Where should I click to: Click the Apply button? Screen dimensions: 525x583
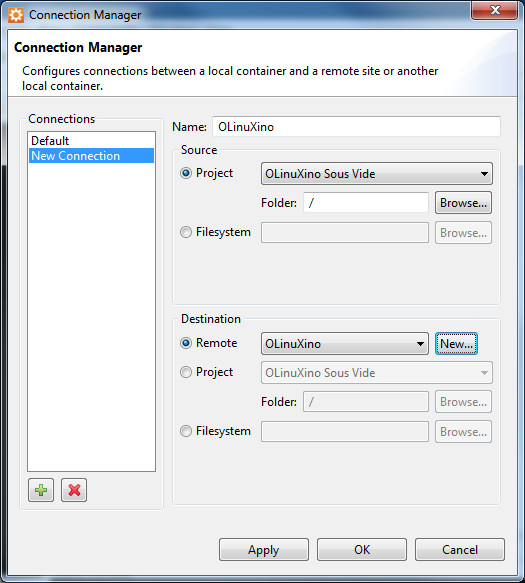(264, 550)
